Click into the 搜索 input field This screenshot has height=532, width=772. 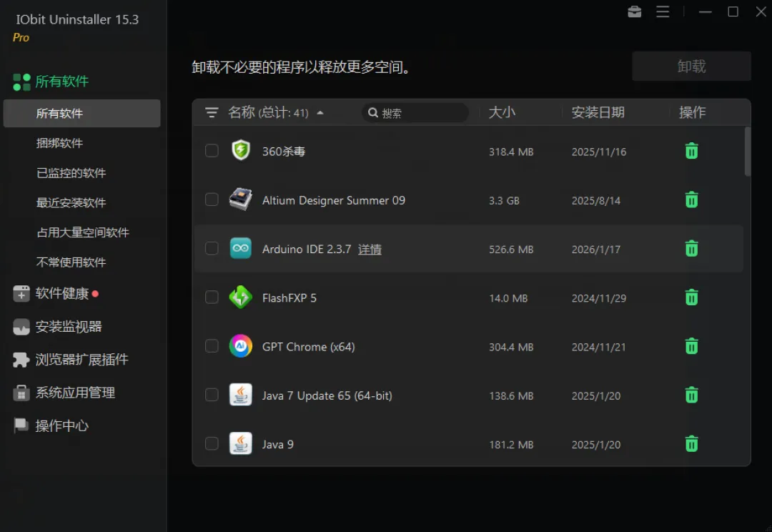[x=415, y=113]
